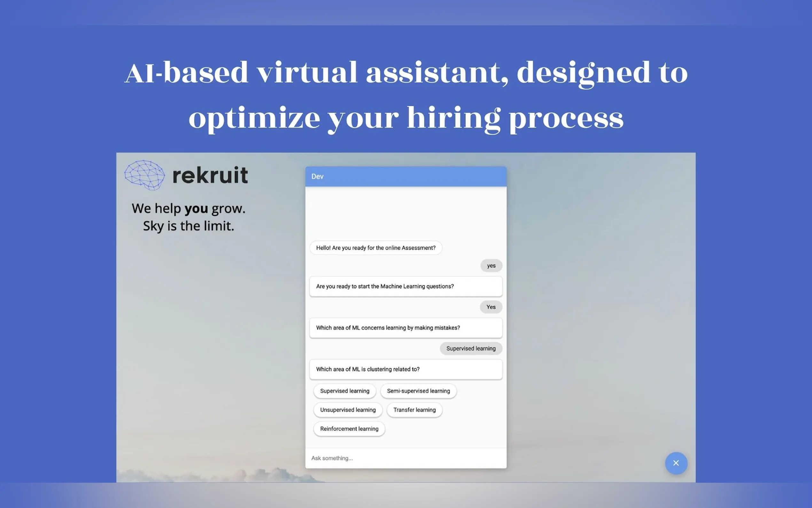Viewport: 812px width, 508px height.
Task: Click the clustering question message card
Action: click(405, 369)
